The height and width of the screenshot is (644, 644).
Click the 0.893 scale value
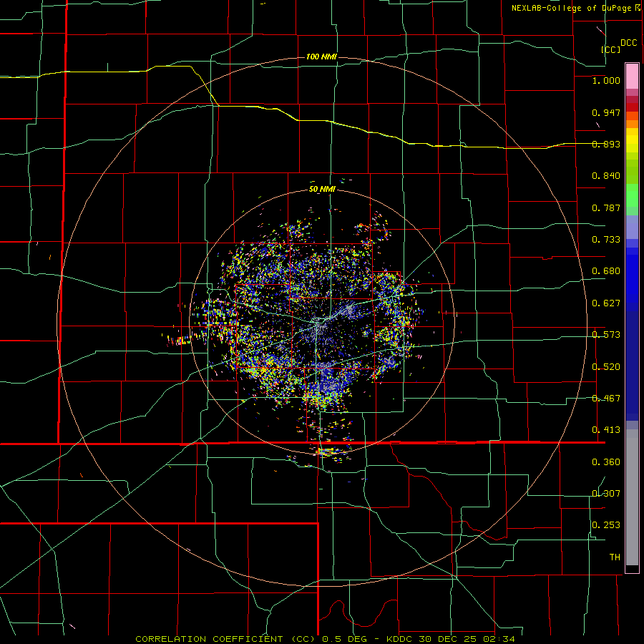pos(606,144)
